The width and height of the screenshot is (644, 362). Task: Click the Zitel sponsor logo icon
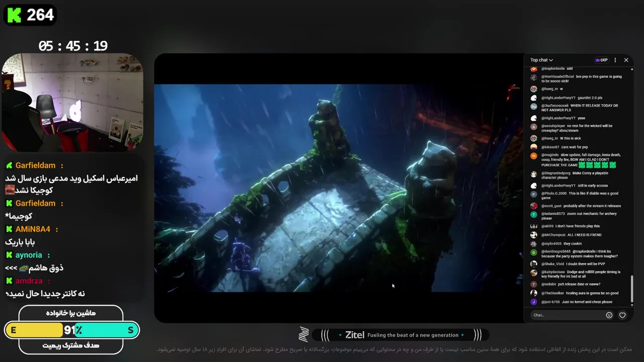point(303,334)
